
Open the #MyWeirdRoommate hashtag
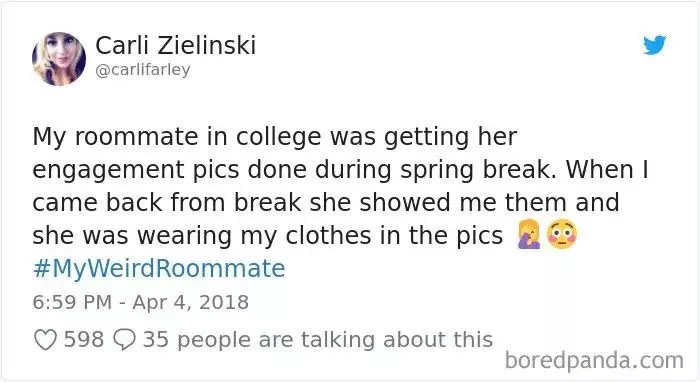click(159, 269)
